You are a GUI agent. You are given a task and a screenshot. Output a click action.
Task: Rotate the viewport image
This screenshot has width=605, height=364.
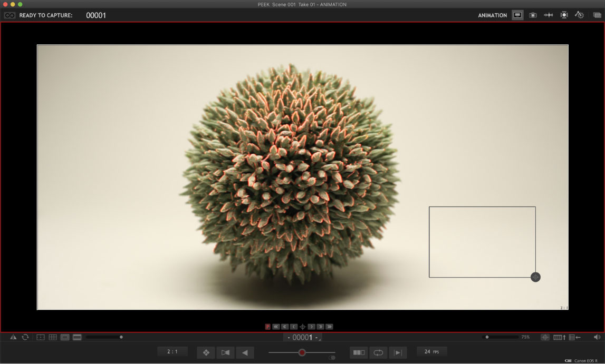point(25,337)
